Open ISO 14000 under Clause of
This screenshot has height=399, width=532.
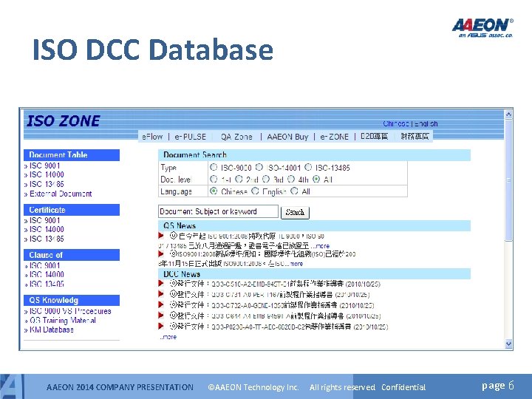coord(47,274)
